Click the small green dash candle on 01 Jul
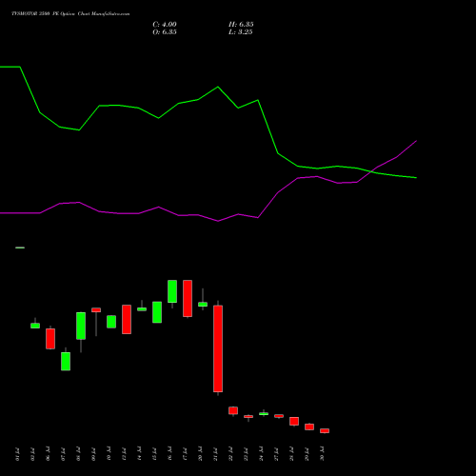Viewport: 476px width, 476px height. [20, 248]
